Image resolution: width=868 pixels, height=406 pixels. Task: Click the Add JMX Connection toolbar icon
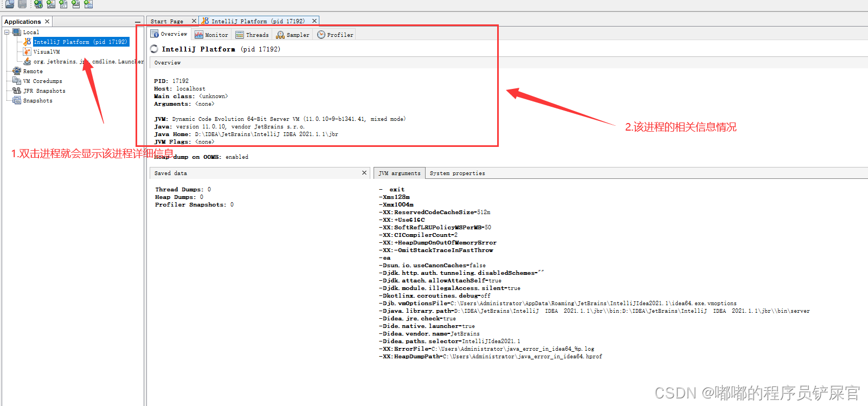[51, 4]
